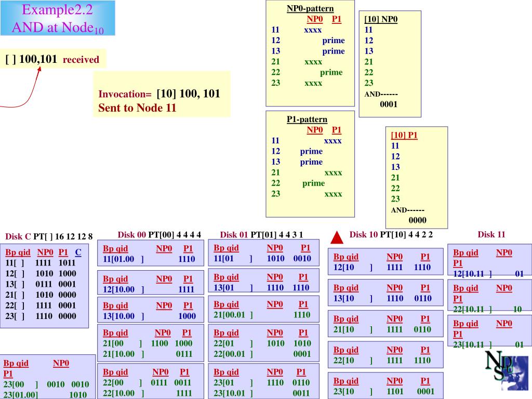Select Disk 01 entry "23[01 ] 1110 0110"
The height and width of the screenshot is (399, 532).
click(262, 383)
